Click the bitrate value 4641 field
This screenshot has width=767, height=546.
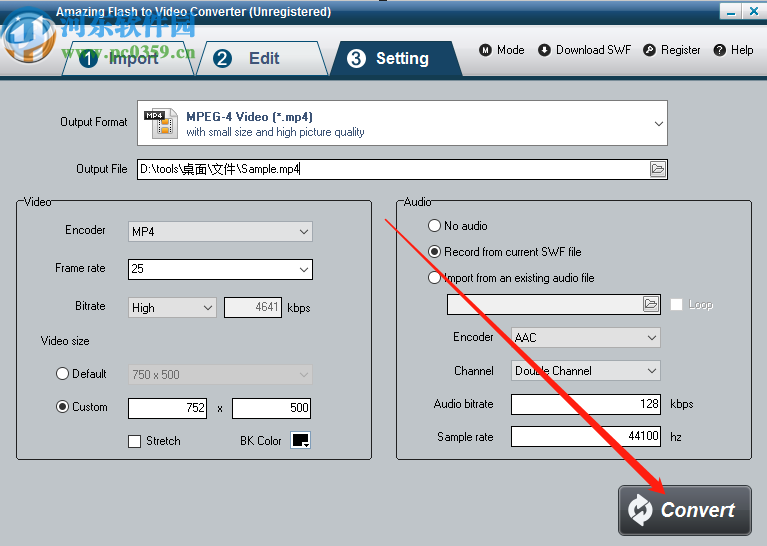point(253,307)
